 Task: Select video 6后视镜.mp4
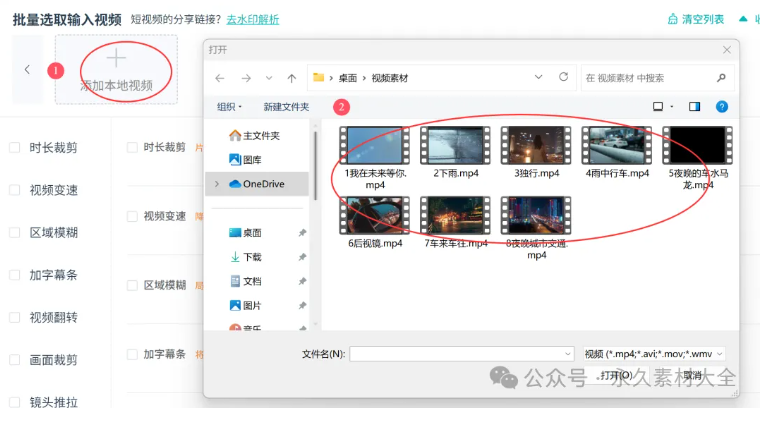[375, 223]
